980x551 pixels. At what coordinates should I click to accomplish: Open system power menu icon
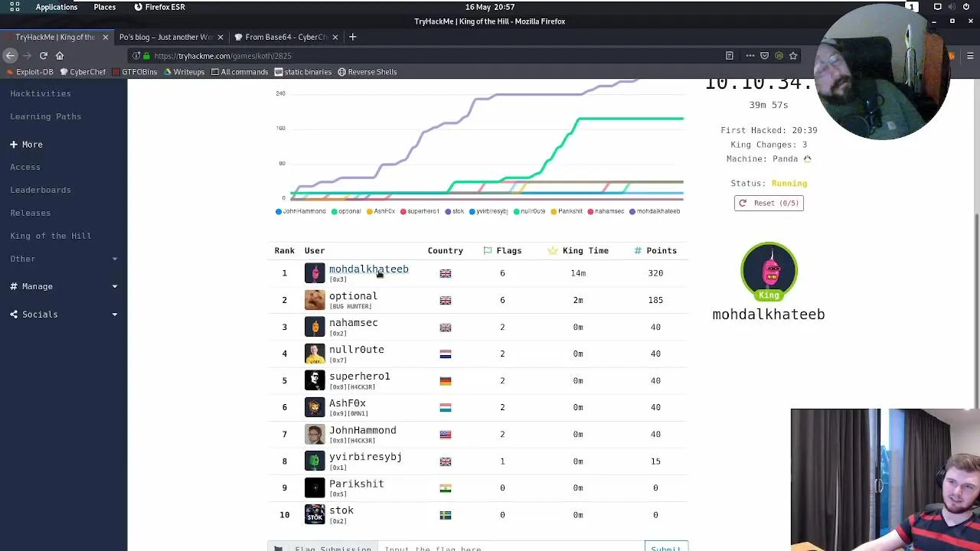(966, 7)
